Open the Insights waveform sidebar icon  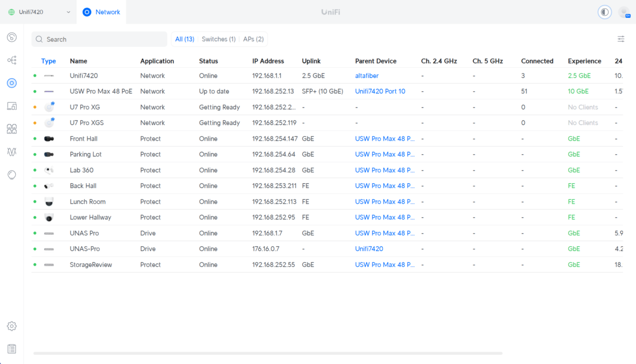point(12,152)
